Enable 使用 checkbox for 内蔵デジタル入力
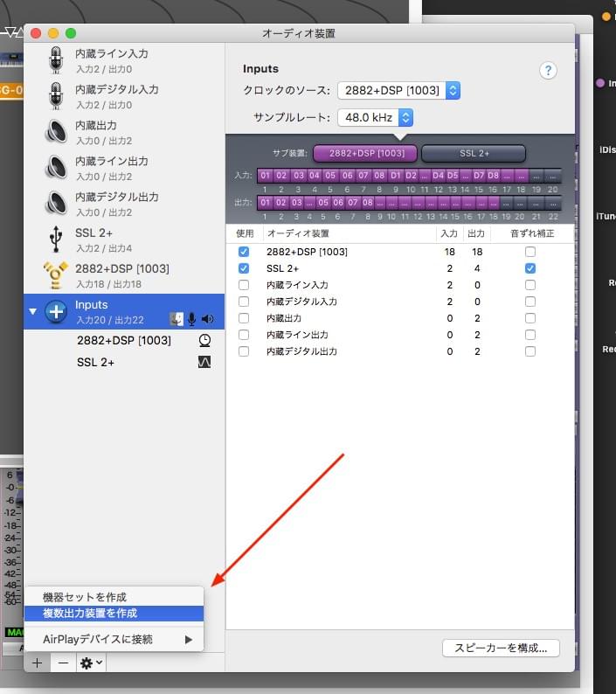 click(244, 302)
